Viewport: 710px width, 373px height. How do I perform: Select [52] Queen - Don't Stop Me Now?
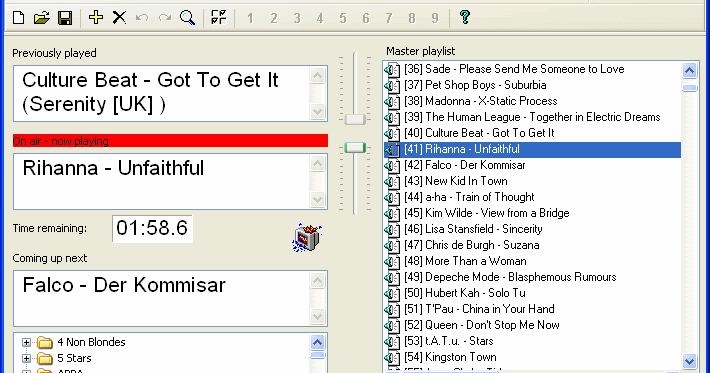pos(482,325)
